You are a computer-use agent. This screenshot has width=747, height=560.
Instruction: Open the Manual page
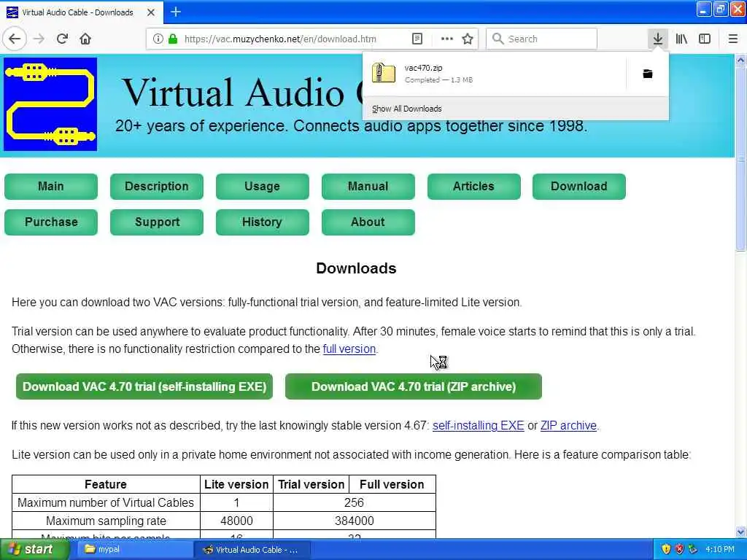pyautogui.click(x=368, y=186)
